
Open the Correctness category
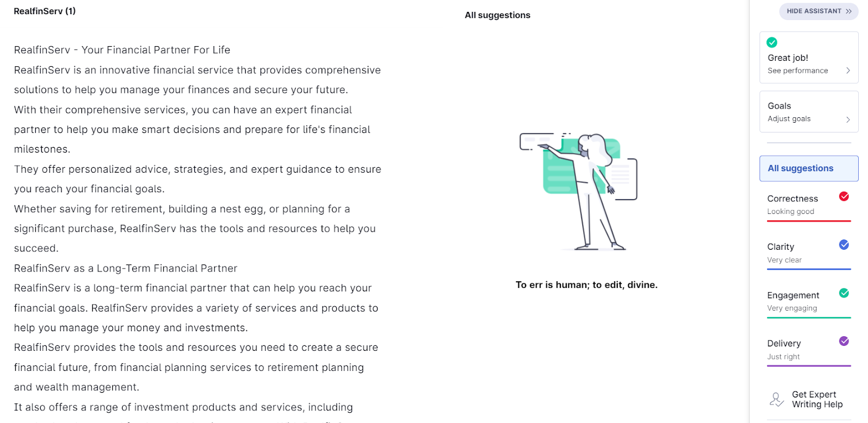(x=809, y=205)
